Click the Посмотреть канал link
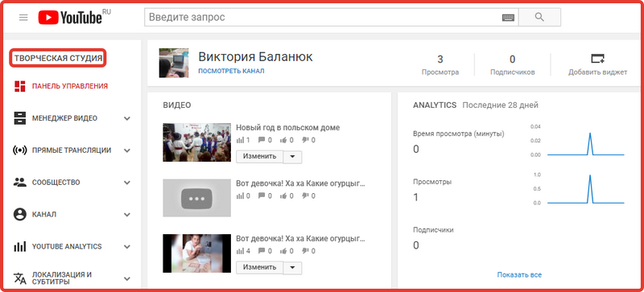 point(231,71)
